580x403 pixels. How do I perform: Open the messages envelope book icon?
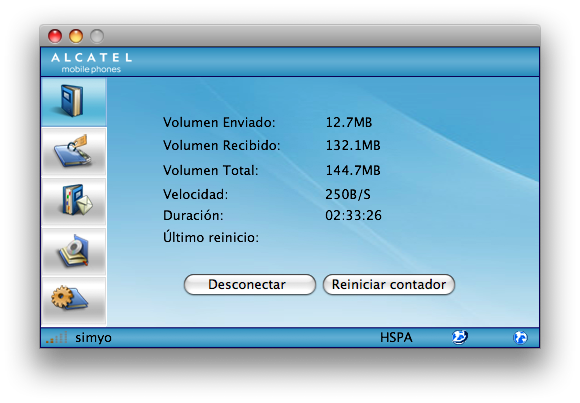[x=74, y=202]
